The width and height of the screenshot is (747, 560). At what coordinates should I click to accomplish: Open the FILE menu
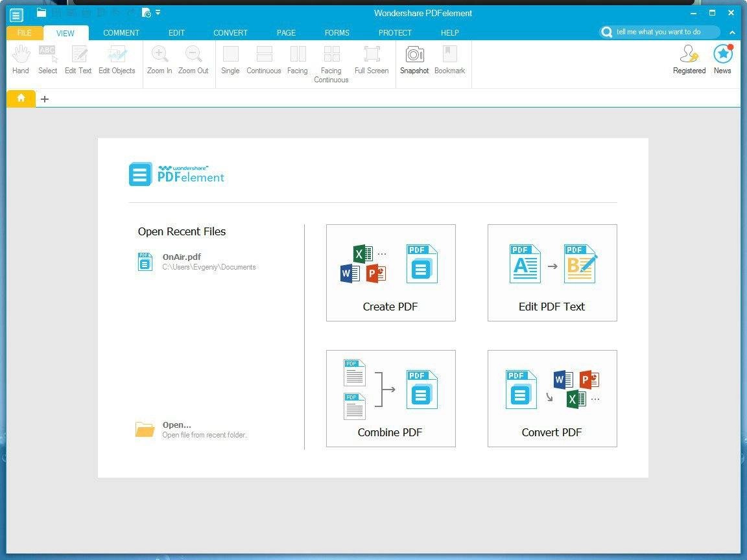tap(24, 33)
